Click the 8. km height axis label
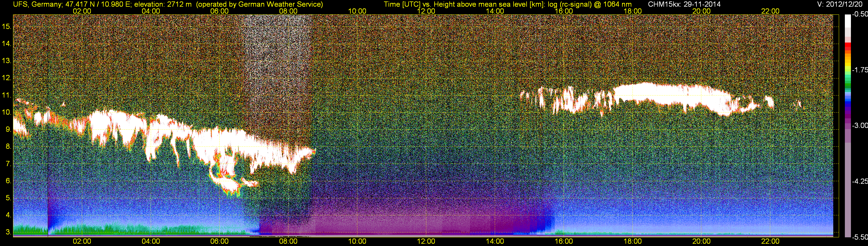Image resolution: width=868 pixels, height=246 pixels. 8,147
